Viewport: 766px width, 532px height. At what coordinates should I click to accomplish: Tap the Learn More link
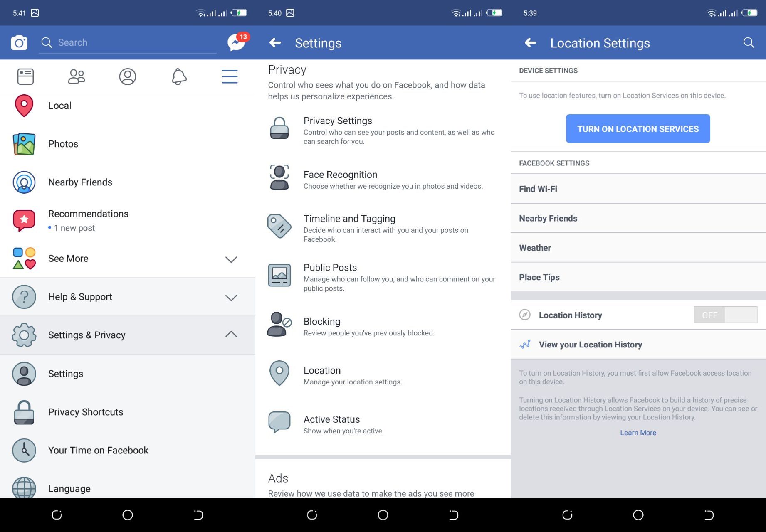(x=638, y=433)
